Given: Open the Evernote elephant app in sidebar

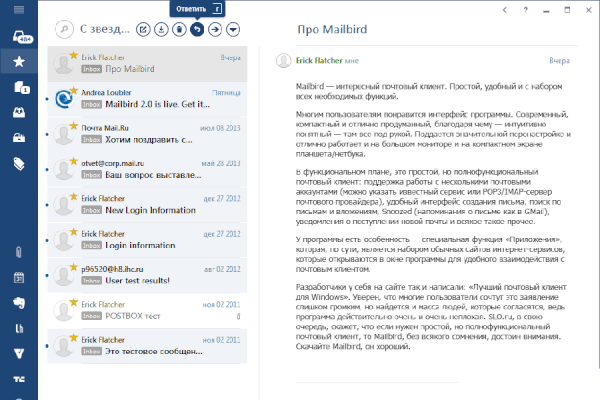Looking at the screenshot, I should 19,303.
